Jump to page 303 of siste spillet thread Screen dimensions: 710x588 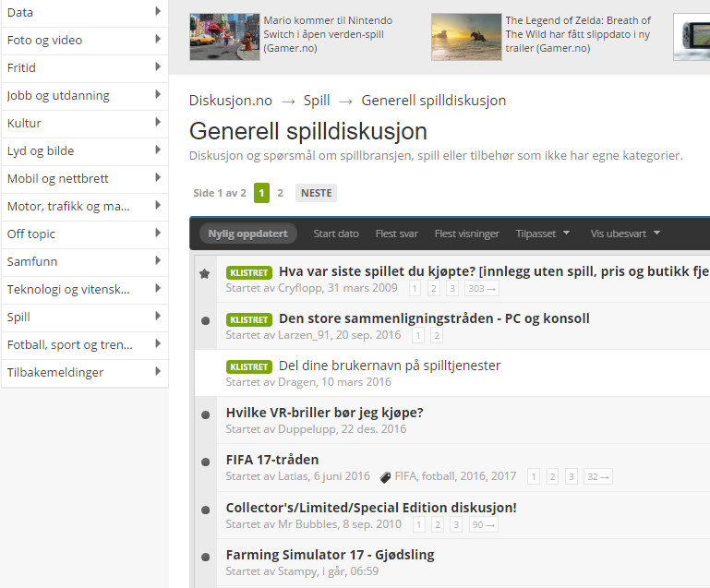[482, 288]
